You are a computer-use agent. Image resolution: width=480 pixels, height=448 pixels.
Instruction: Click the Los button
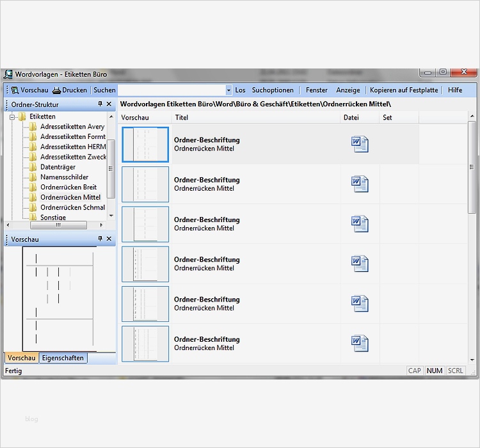(x=240, y=90)
